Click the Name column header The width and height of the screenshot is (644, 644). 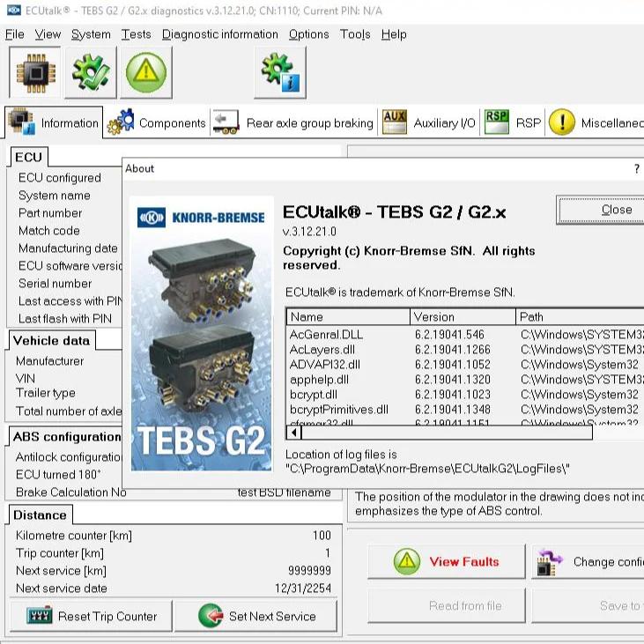coord(348,317)
